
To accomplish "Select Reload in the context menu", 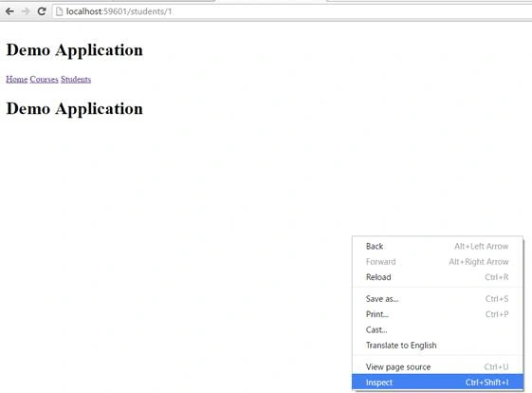I will coord(438,277).
